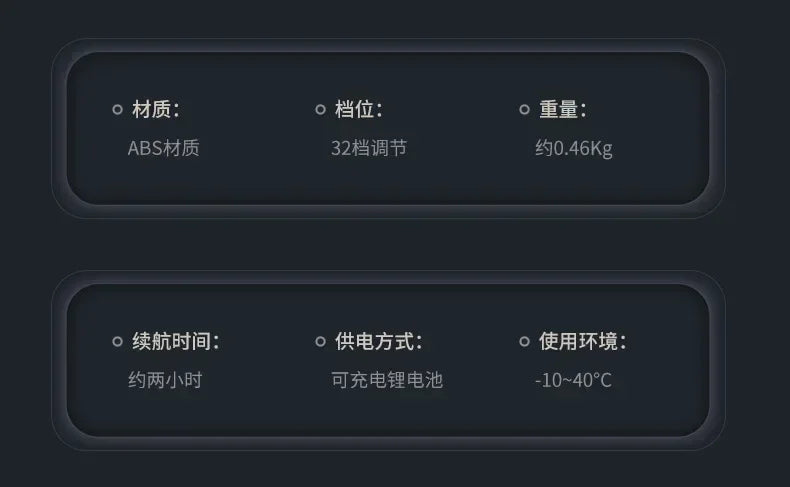Viewport: 790px width, 487px height.
Task: Click the 32档调节 value text
Action: coord(369,149)
